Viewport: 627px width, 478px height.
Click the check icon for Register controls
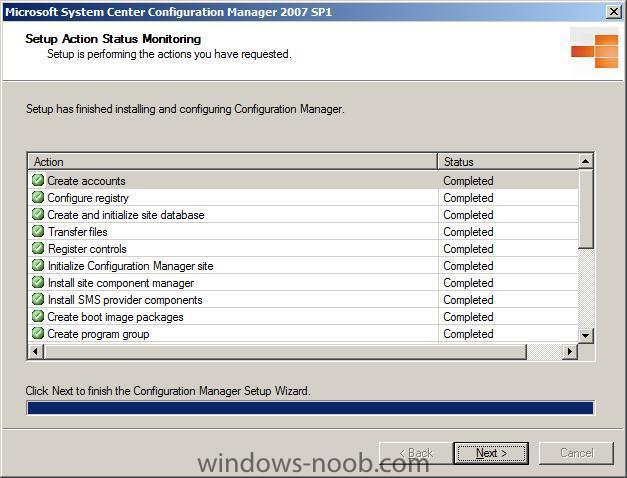pyautogui.click(x=38, y=248)
